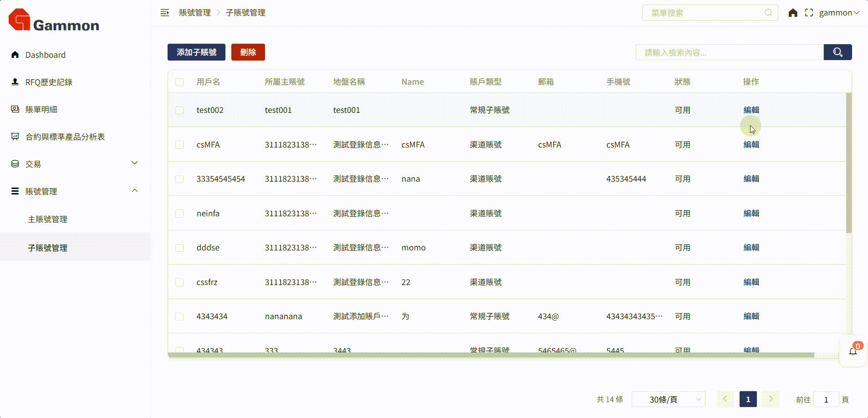Image resolution: width=868 pixels, height=418 pixels.
Task: Check the row checkbox for neinfa
Action: tap(179, 214)
